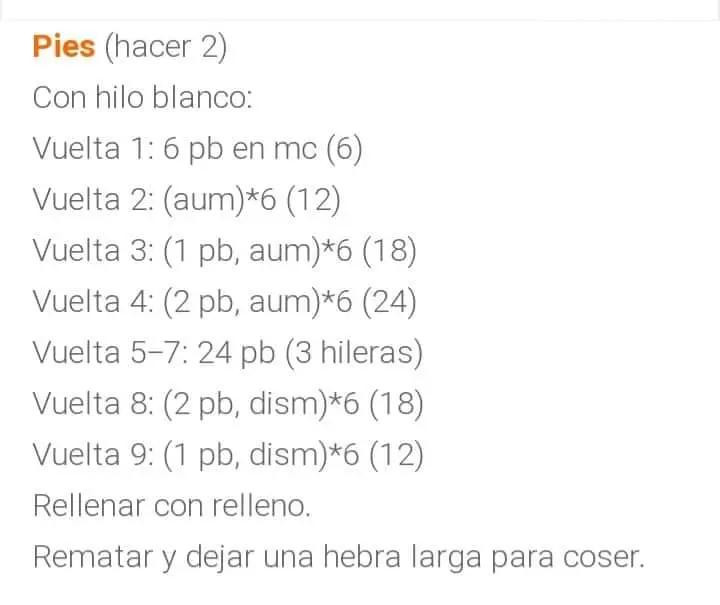Click the "24 pb (3 hileras)" text

pos(311,353)
